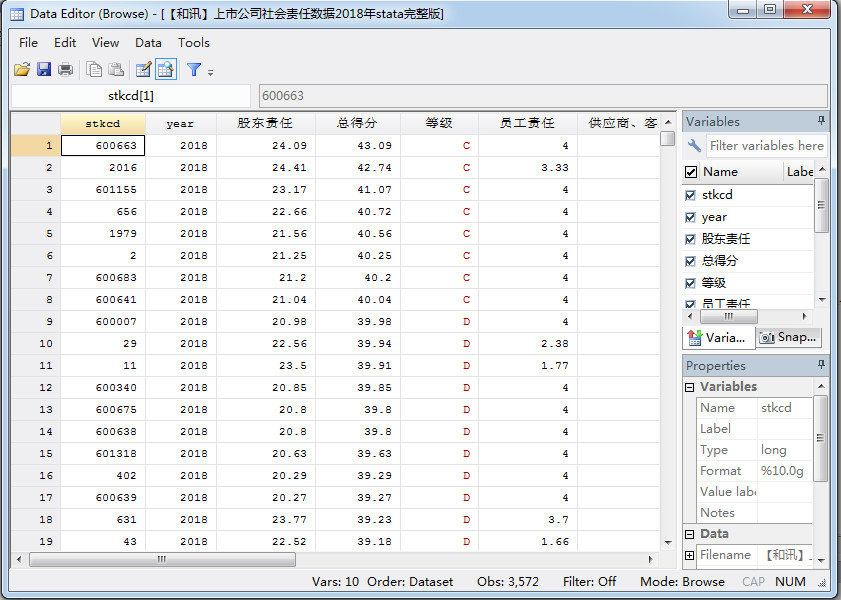841x600 pixels.
Task: Switch to Data Editor Edit mode icon
Action: coord(143,69)
